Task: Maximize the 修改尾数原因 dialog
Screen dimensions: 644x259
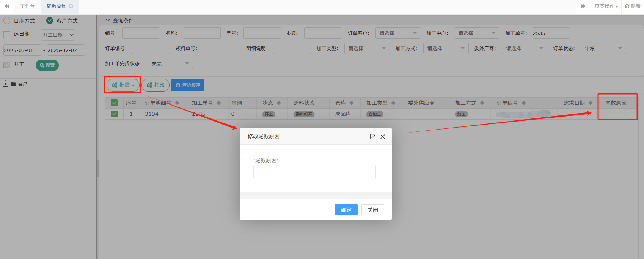Action: click(x=373, y=137)
